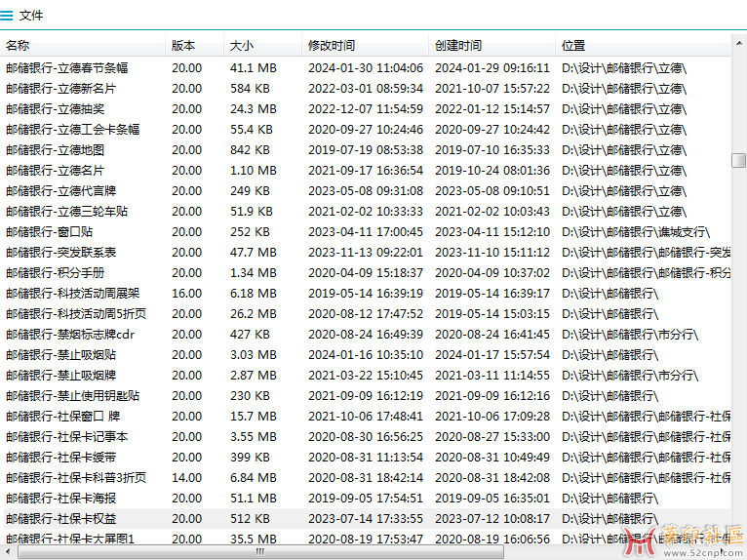Click location of 禁烟标志牌cdr row
This screenshot has width=747, height=560.
tap(630, 335)
